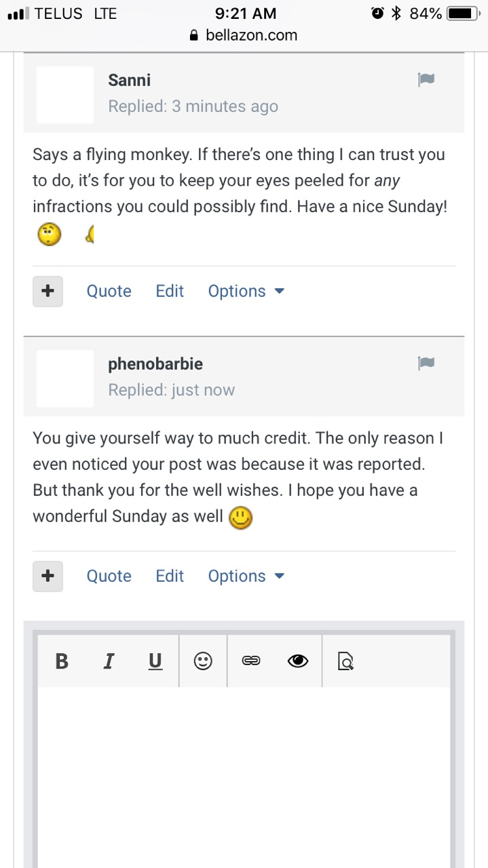Quote Sanni's reply
The width and height of the screenshot is (488, 868).
click(109, 292)
